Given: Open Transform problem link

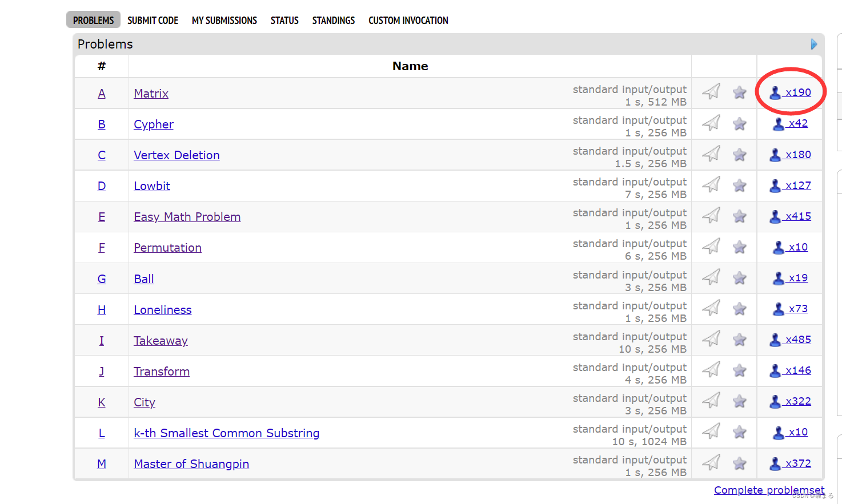Looking at the screenshot, I should [x=162, y=372].
